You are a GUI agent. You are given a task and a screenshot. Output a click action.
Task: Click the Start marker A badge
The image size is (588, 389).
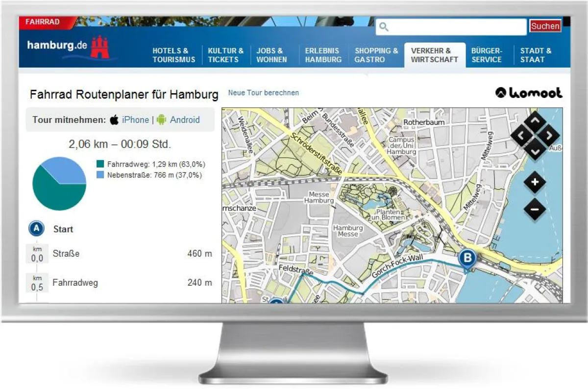click(x=35, y=229)
